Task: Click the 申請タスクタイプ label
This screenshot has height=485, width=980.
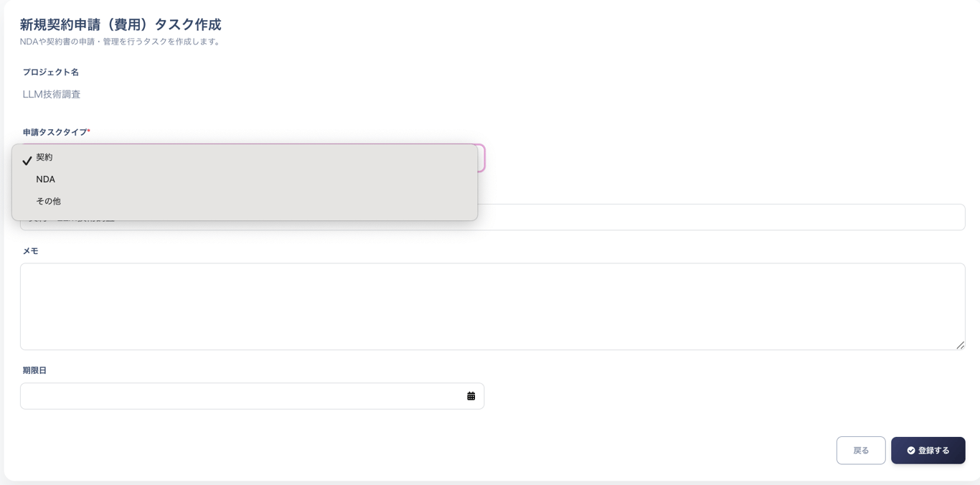Action: coord(55,132)
